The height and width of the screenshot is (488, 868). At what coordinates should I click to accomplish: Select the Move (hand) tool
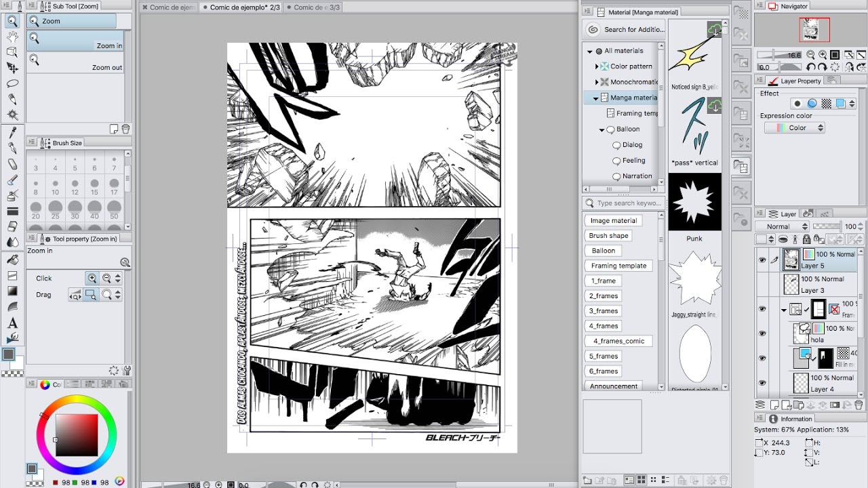point(12,37)
